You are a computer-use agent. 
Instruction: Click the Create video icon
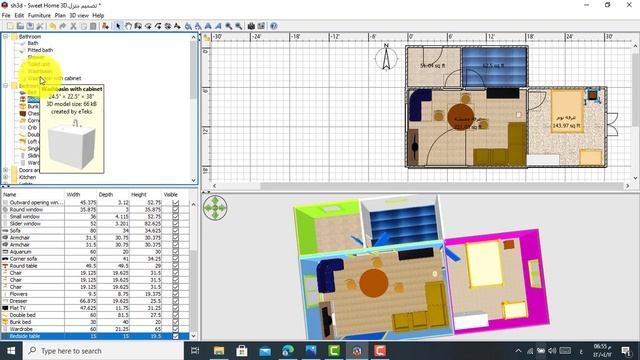coord(261,26)
